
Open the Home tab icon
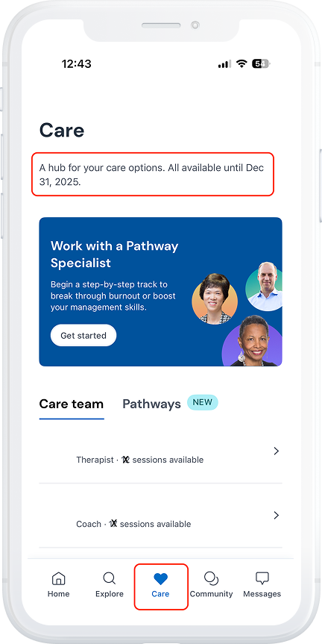[59, 578]
